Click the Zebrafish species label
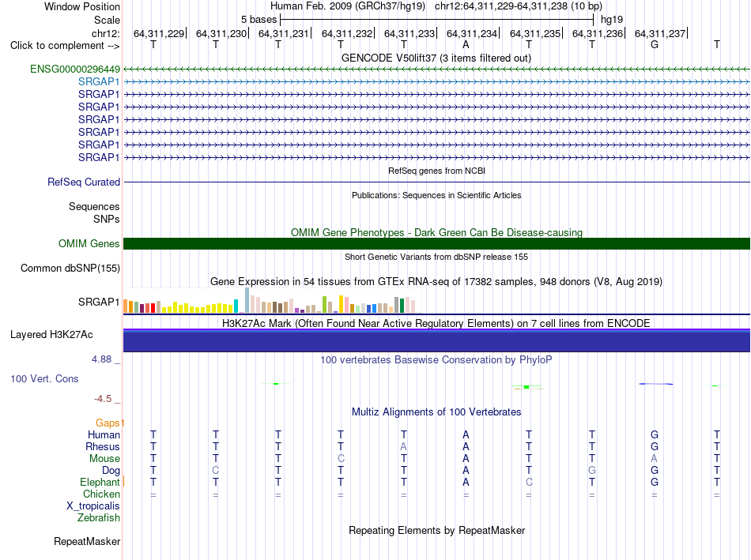This screenshot has width=751, height=560. [x=99, y=518]
